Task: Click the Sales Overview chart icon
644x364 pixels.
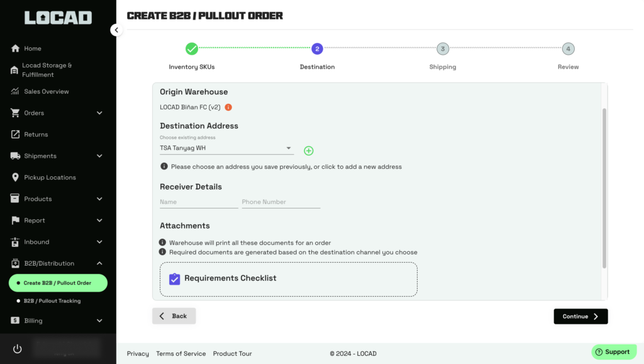Action: (15, 91)
